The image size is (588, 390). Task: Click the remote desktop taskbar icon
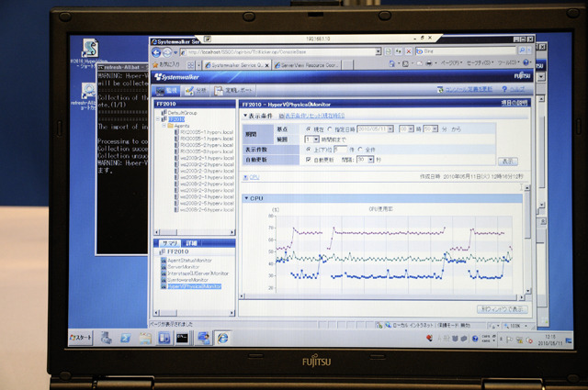204,339
